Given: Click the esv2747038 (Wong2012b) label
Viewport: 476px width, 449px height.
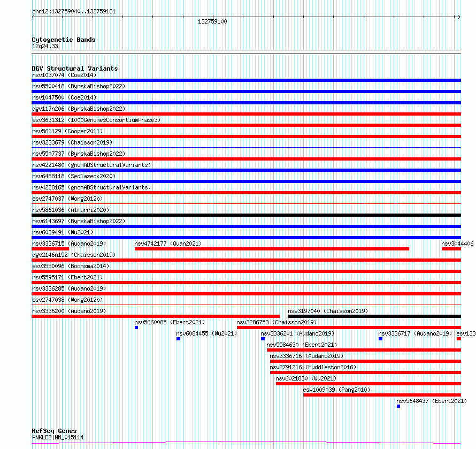Looking at the screenshot, I should coord(67,300).
